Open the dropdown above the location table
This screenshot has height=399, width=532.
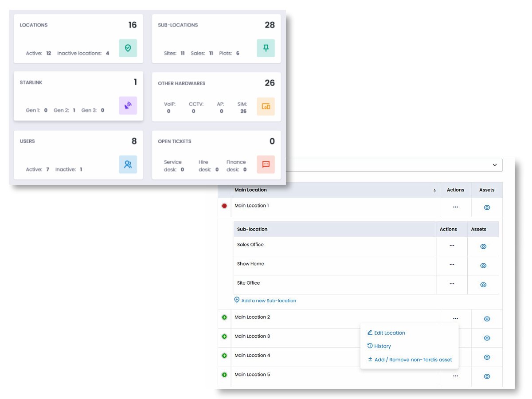pyautogui.click(x=494, y=165)
